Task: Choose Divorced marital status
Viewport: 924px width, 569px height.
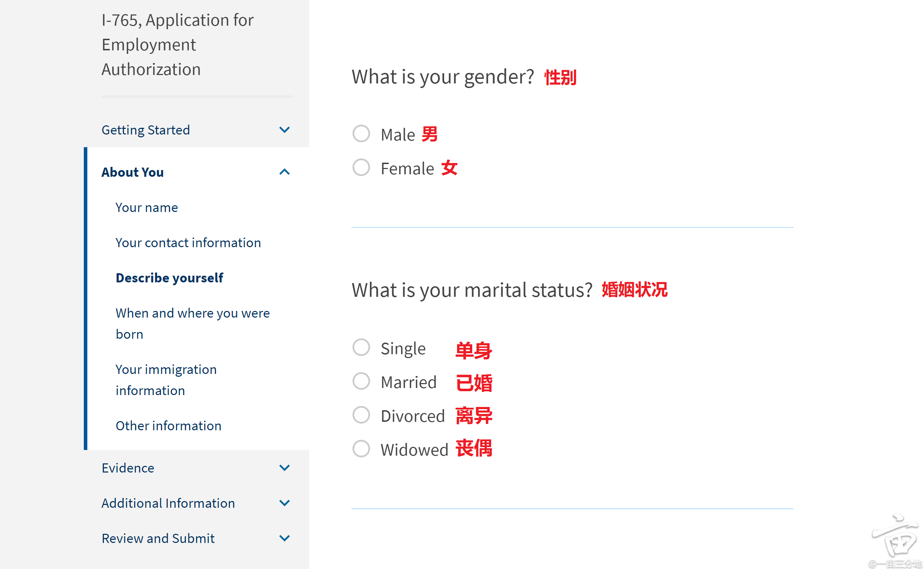Action: 361,415
